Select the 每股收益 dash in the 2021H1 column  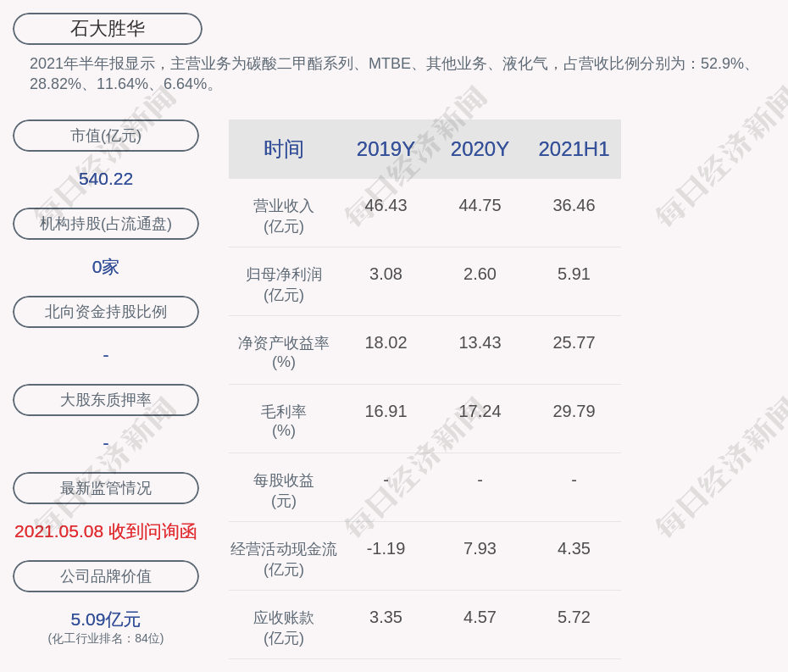pyautogui.click(x=574, y=480)
